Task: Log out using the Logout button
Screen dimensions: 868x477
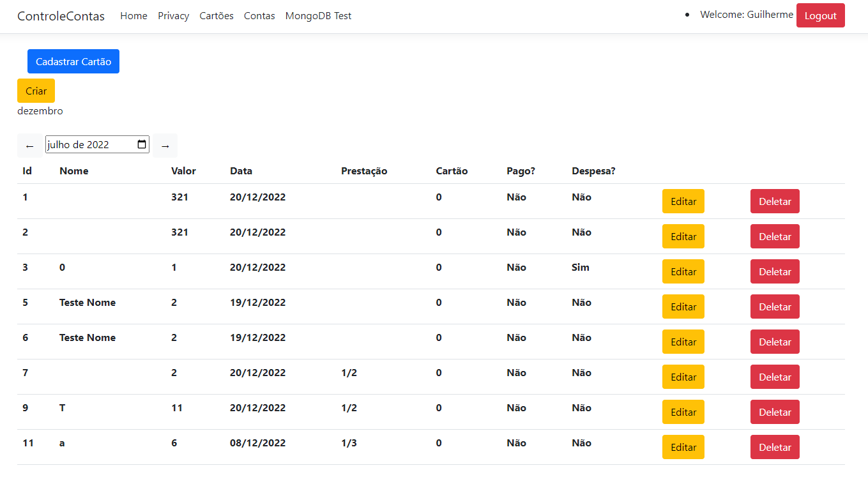Action: (x=821, y=16)
